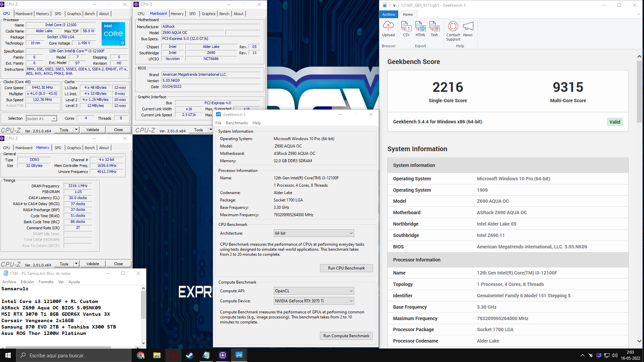
Task: Select the Home ribbon tab in Geekbench
Action: pos(408,14)
